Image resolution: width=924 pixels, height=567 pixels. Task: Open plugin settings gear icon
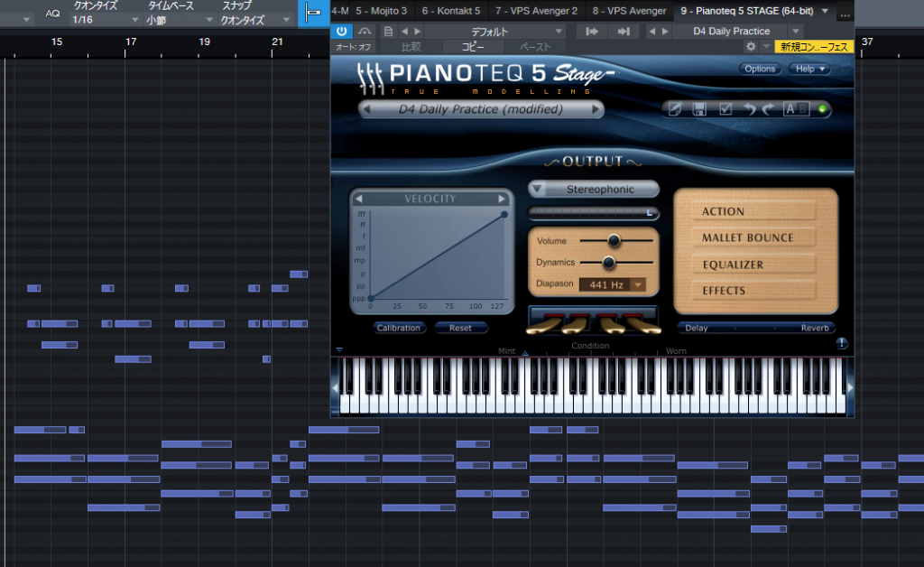tap(751, 46)
